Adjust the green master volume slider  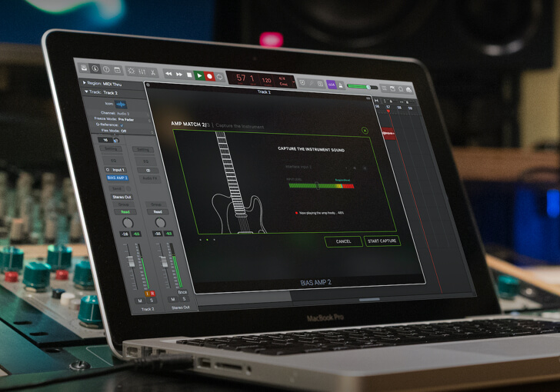pos(362,87)
